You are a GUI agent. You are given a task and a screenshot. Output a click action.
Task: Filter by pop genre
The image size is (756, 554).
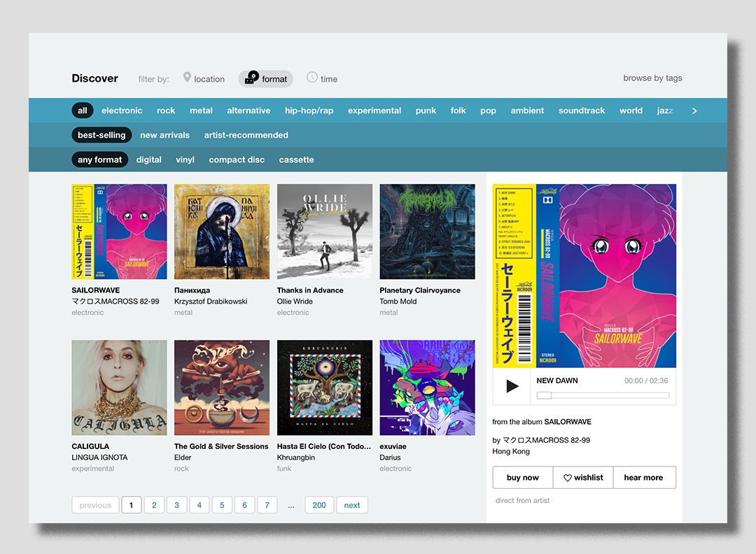(488, 111)
